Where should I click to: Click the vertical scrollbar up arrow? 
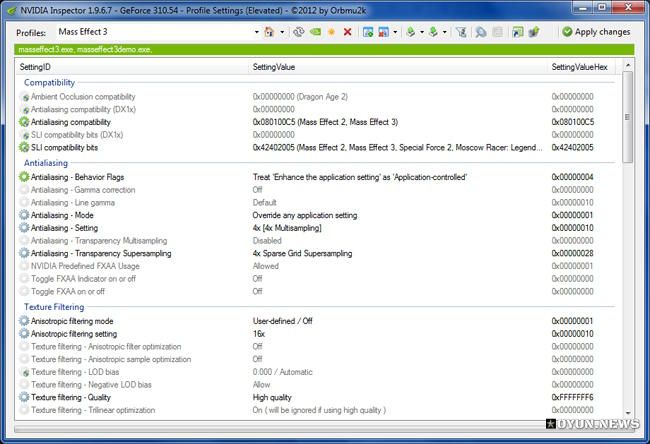click(x=628, y=66)
